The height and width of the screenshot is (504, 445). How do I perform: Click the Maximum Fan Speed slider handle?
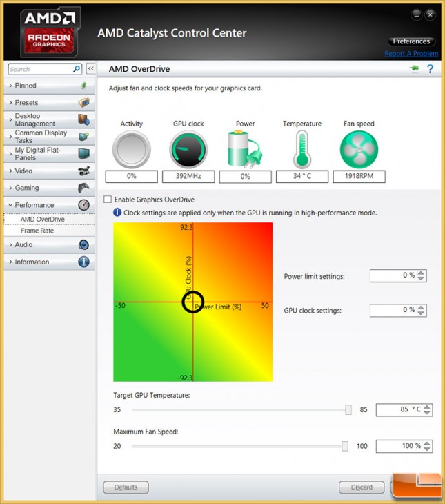345,446
